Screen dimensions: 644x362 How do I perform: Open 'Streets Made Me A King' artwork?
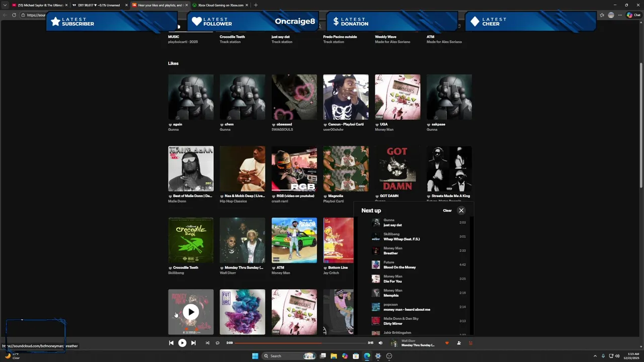point(449,169)
